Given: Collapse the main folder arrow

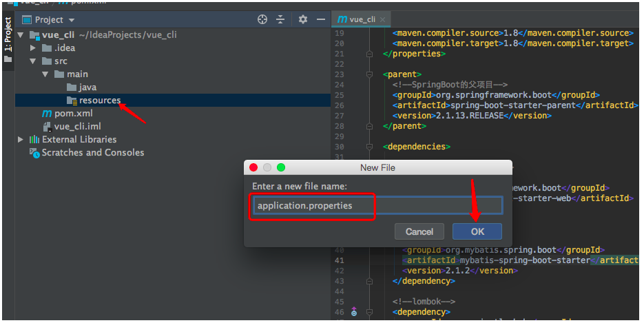Looking at the screenshot, I should 45,74.
